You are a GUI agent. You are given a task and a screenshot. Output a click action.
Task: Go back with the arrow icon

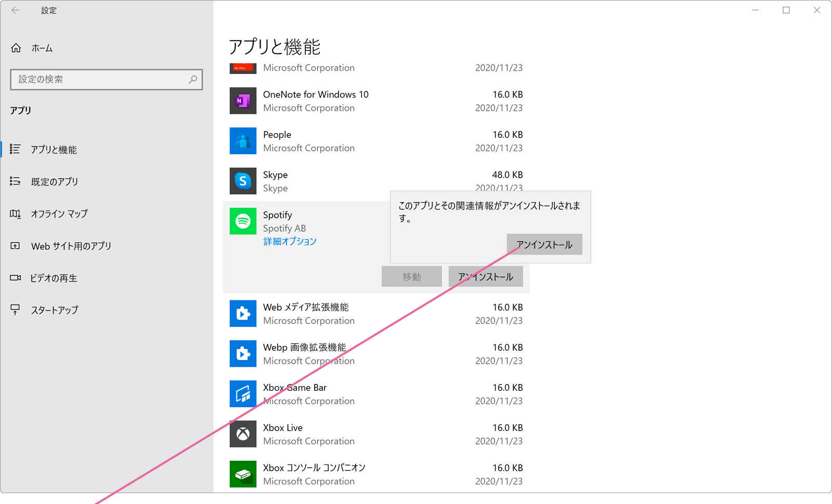point(16,10)
